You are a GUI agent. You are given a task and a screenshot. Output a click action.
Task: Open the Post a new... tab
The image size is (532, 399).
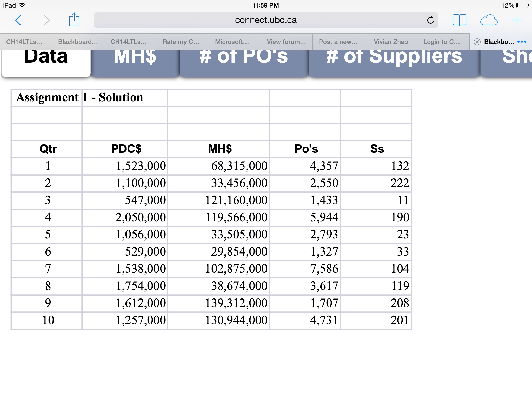[x=338, y=42]
